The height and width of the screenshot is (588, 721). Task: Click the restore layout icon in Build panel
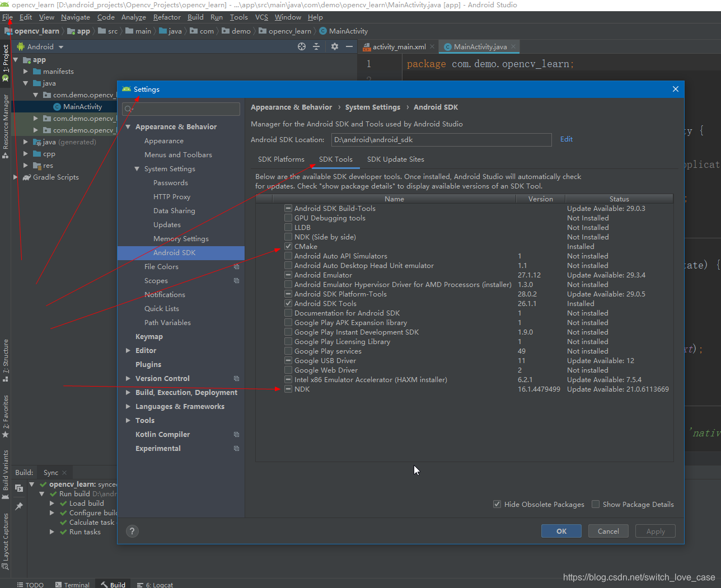tap(19, 488)
